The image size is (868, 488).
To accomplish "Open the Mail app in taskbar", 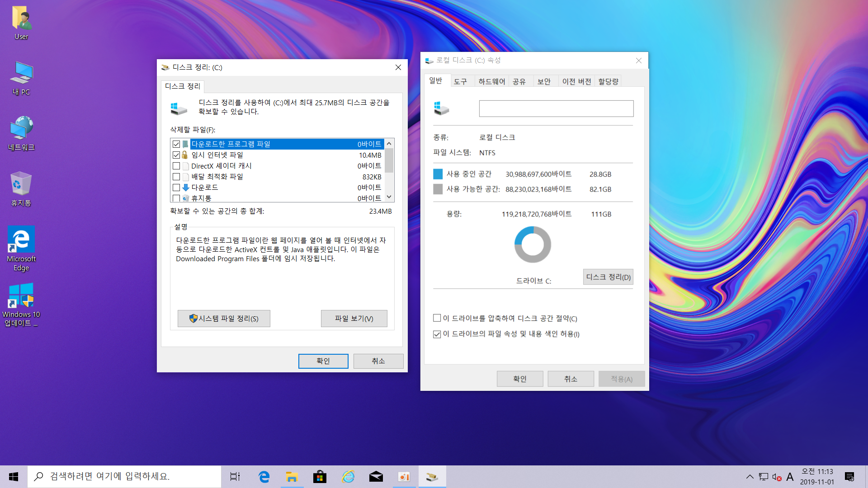I will point(376,477).
